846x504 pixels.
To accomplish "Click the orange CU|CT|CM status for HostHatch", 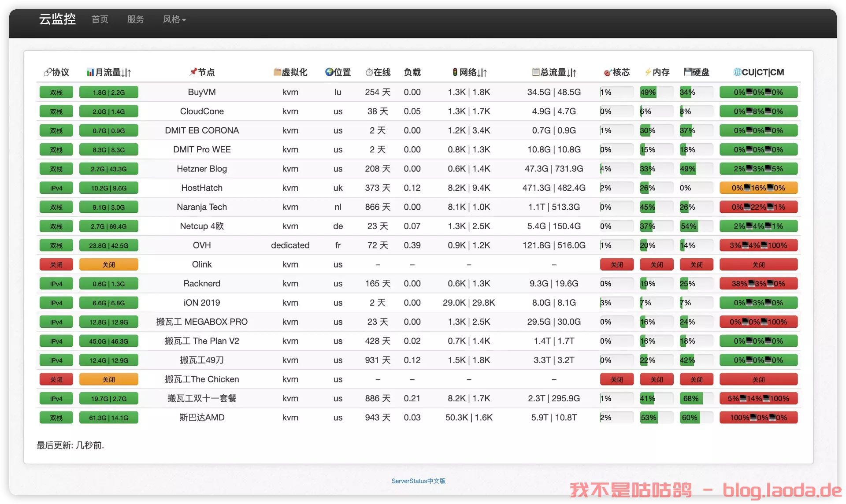I will pos(758,188).
